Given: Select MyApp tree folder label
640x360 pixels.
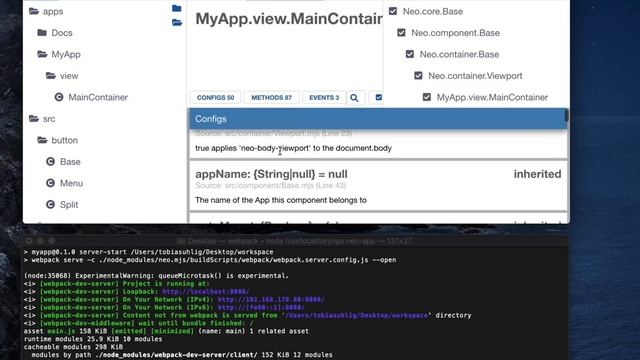Looking at the screenshot, I should click(x=66, y=54).
